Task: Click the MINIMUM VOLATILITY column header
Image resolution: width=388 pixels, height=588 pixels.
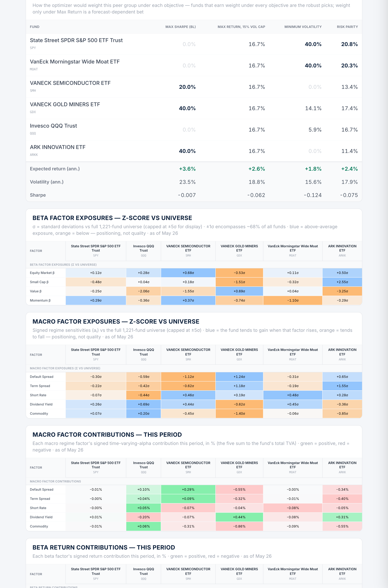Action: 303,27
